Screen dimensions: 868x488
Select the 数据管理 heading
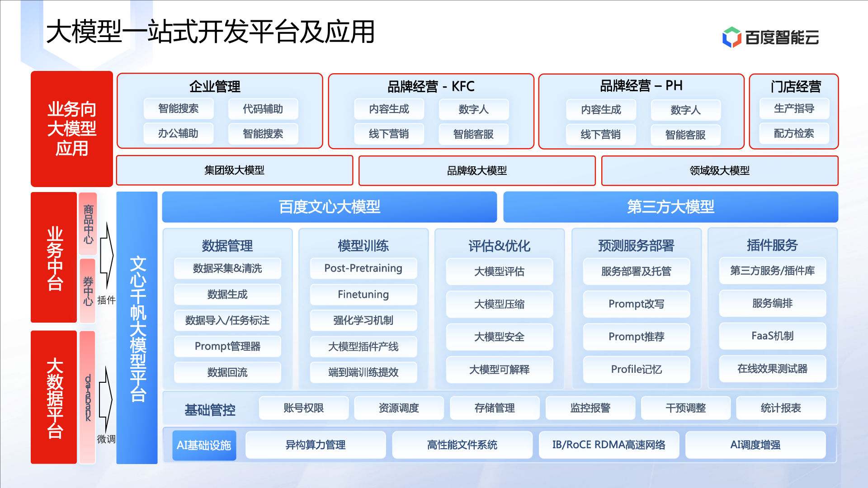pos(227,246)
